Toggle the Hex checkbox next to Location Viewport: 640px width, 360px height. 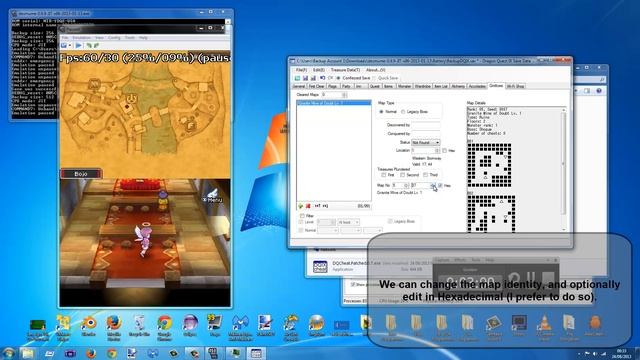click(x=444, y=151)
